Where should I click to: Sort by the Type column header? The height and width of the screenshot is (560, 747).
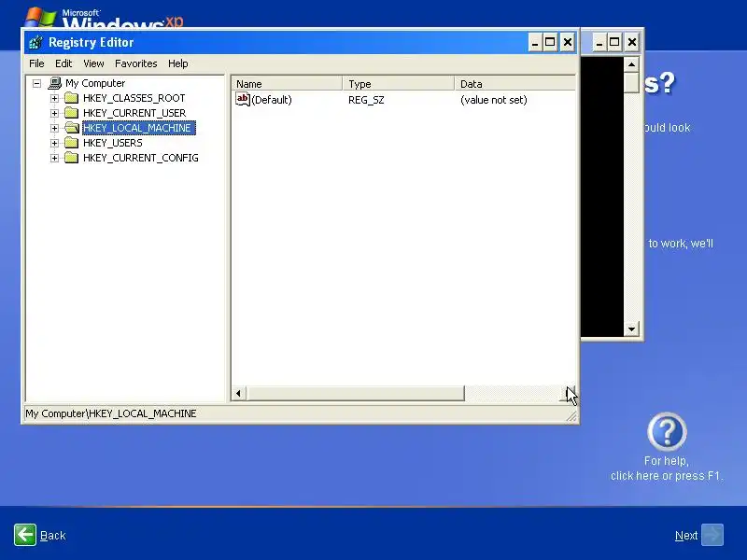399,84
